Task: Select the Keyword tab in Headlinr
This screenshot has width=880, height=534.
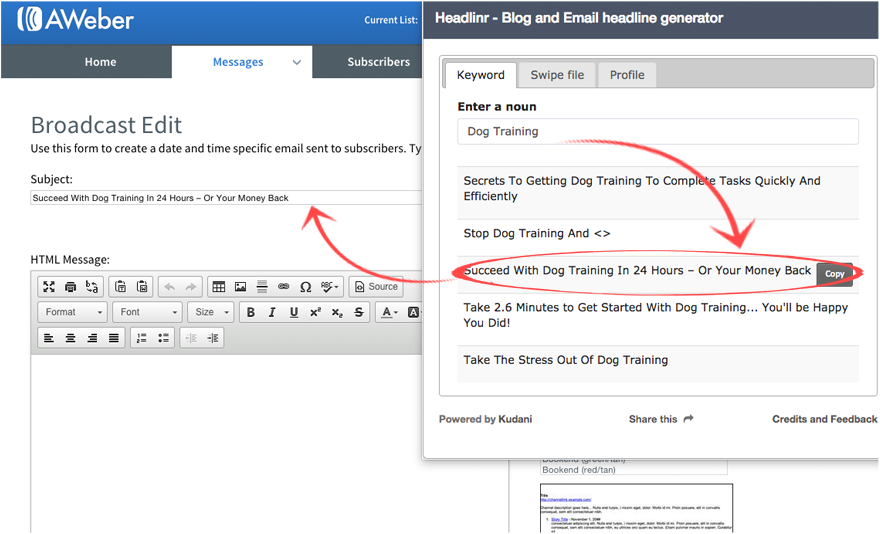Action: 480,75
